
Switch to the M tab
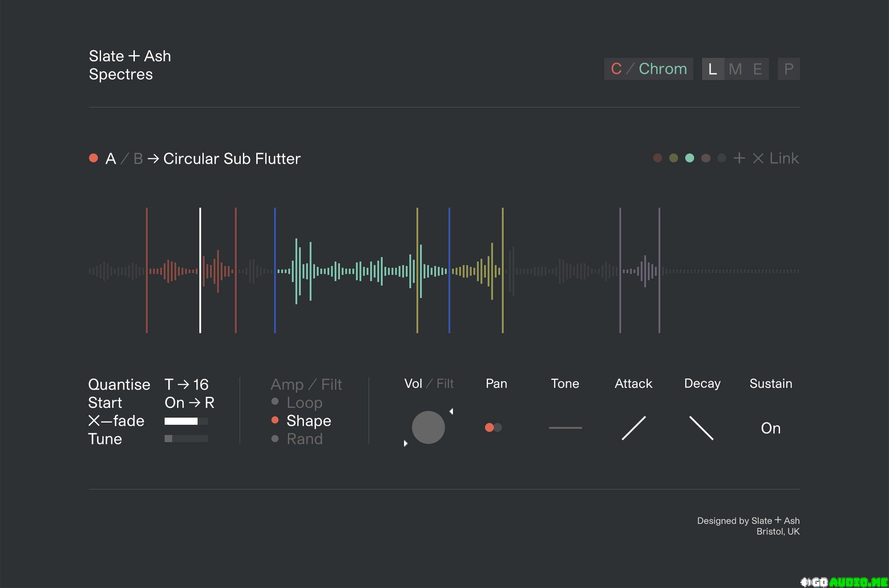coord(735,69)
